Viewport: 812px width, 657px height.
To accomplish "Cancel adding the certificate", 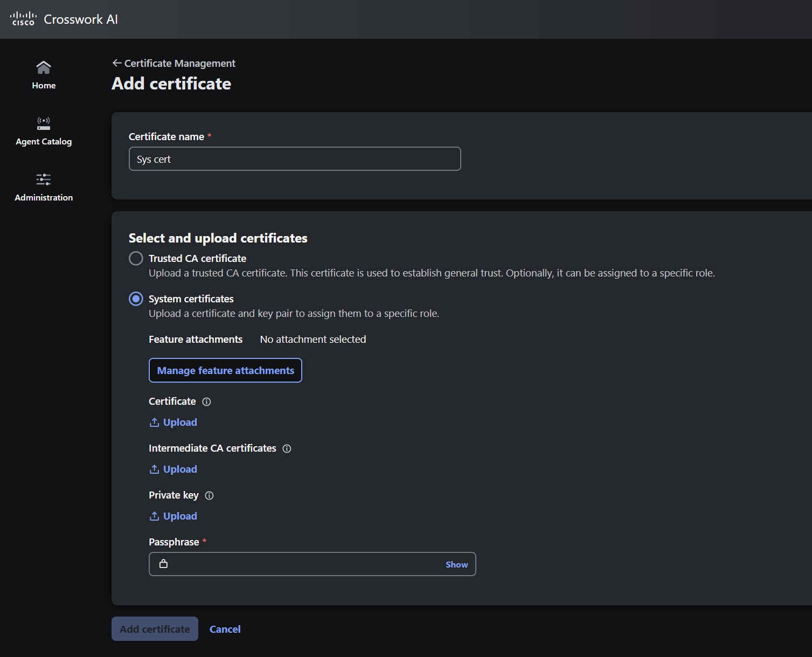I will click(225, 629).
